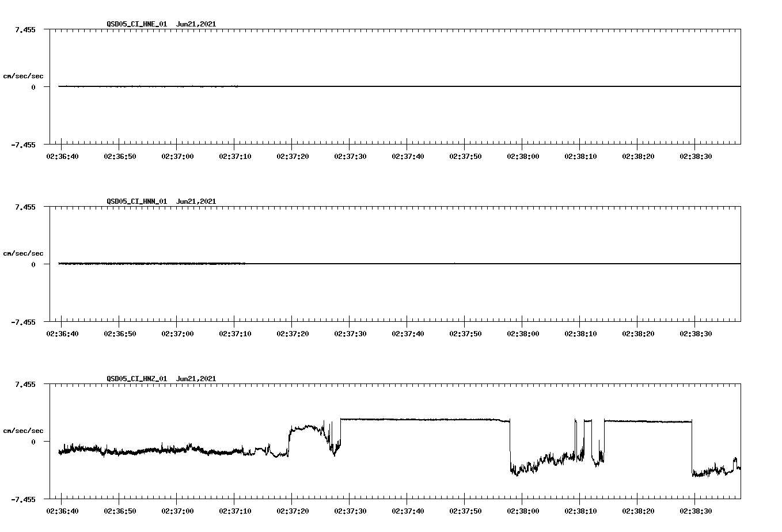Click the 7.455 upper limit on the HNE plot
This screenshot has width=782, height=532.
coord(25,29)
